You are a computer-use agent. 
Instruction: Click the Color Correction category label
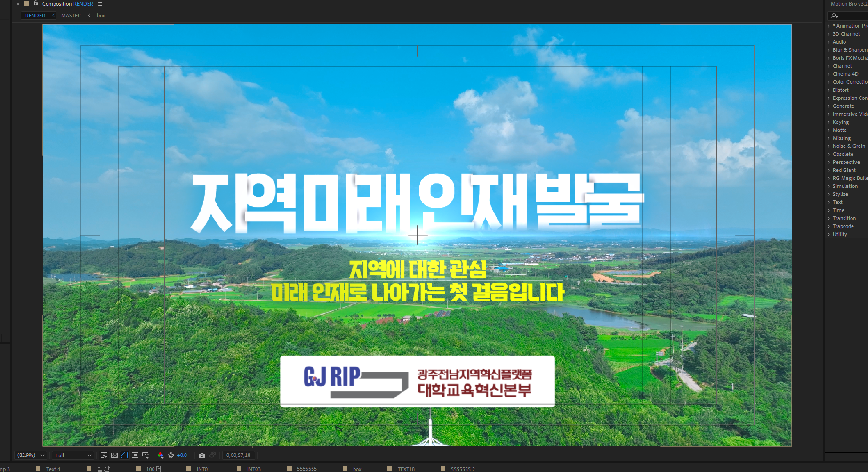(x=850, y=82)
